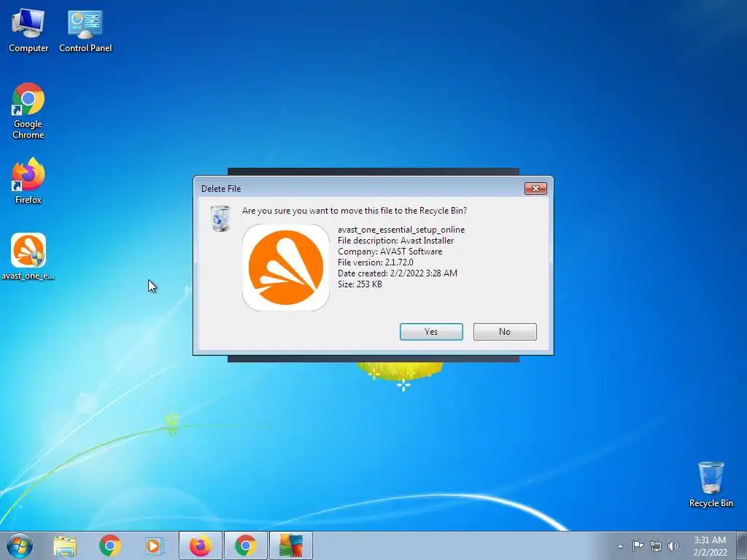The width and height of the screenshot is (747, 560).
Task: Select the avast_one_e... installer desktop icon
Action: click(x=28, y=257)
